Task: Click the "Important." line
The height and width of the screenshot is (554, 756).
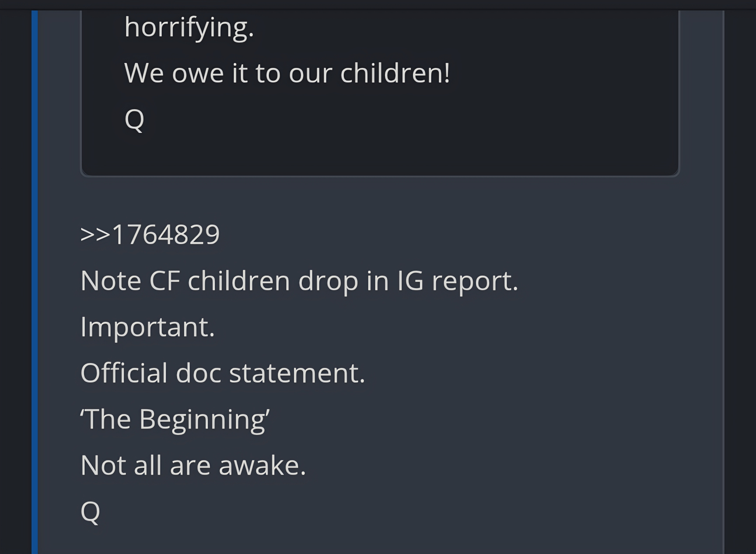Action: [147, 327]
